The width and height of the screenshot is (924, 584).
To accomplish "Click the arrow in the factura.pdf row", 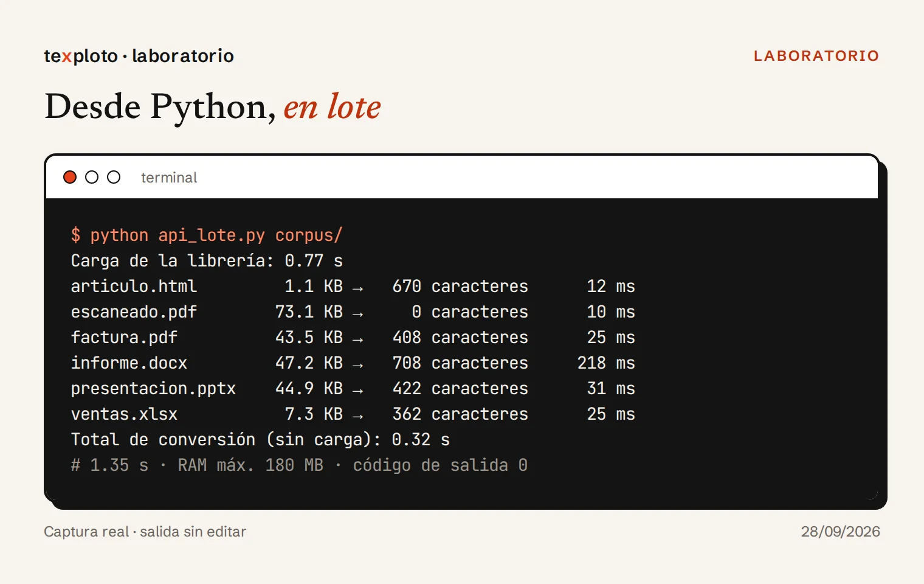I will pos(357,339).
